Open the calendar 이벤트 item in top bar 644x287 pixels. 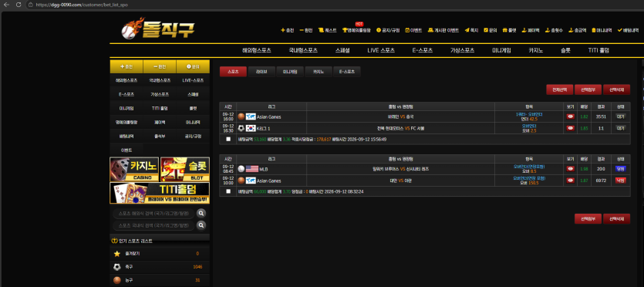coord(413,30)
